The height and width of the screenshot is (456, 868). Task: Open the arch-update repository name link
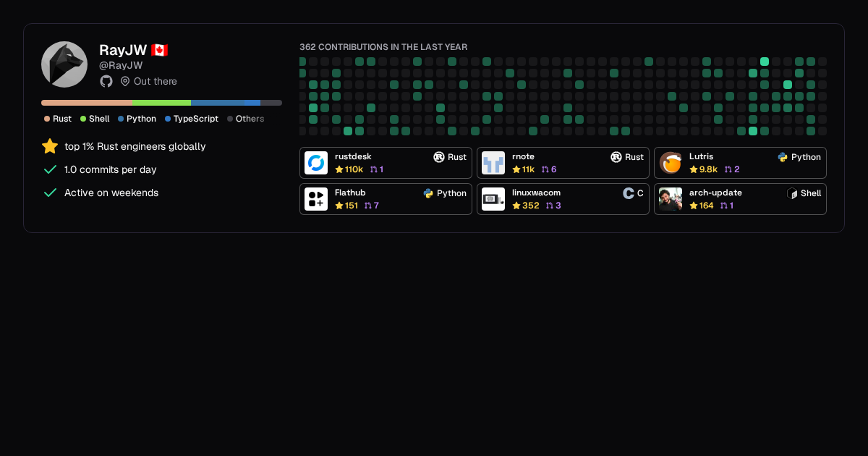tap(715, 193)
